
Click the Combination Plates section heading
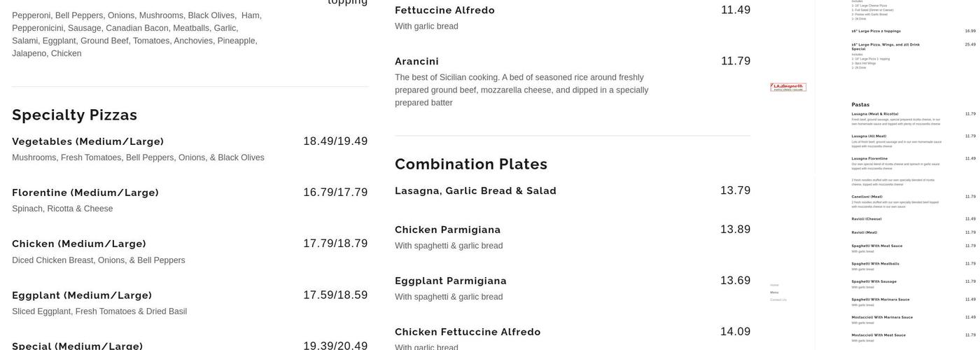click(x=471, y=164)
